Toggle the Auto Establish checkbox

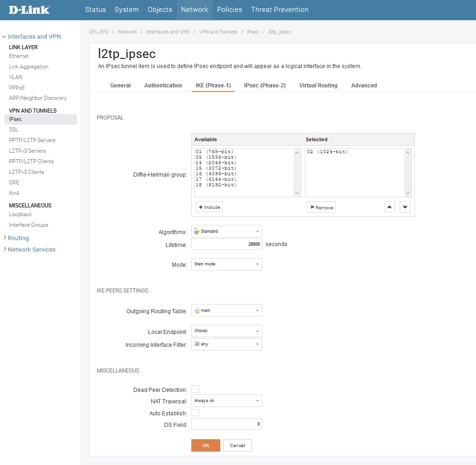coord(195,413)
